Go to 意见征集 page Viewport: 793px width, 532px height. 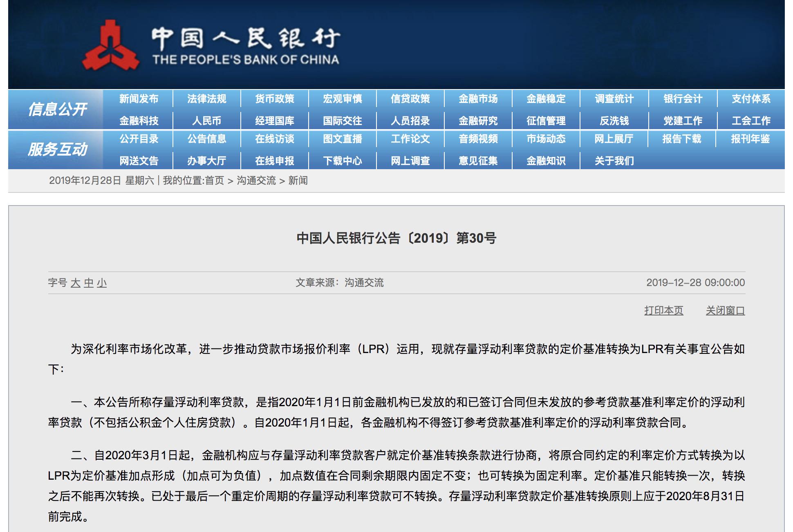tap(478, 161)
